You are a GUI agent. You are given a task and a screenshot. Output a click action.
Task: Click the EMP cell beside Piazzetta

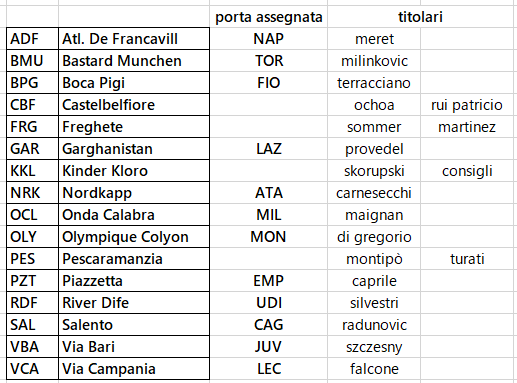[268, 281]
